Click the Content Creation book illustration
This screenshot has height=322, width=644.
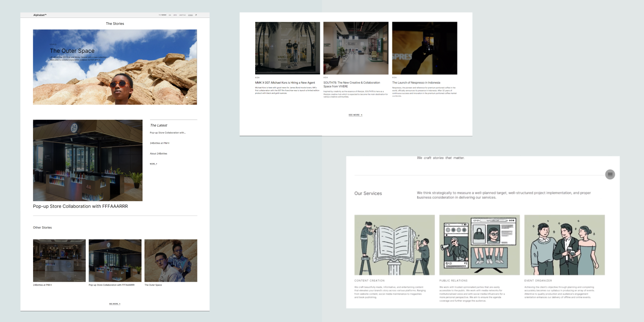(394, 245)
